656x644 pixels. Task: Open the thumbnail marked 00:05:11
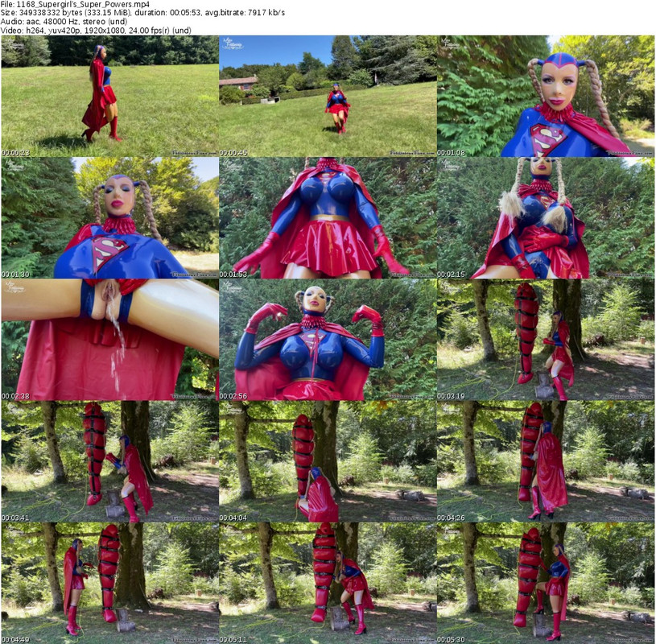[x=328, y=584]
